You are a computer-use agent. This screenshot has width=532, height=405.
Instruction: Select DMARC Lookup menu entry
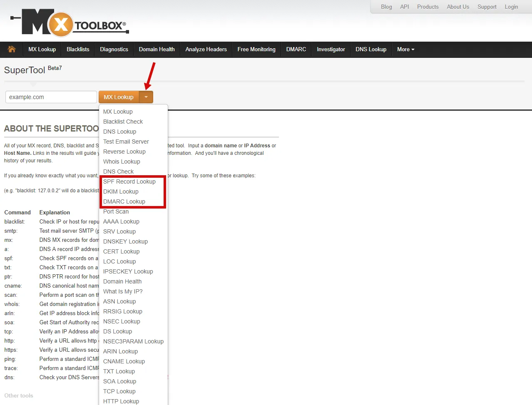pyautogui.click(x=124, y=201)
